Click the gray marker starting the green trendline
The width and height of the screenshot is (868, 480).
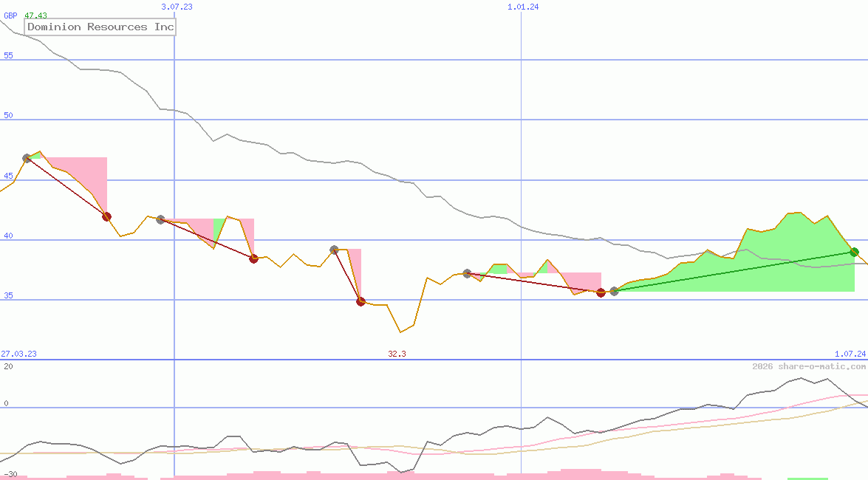tap(613, 291)
